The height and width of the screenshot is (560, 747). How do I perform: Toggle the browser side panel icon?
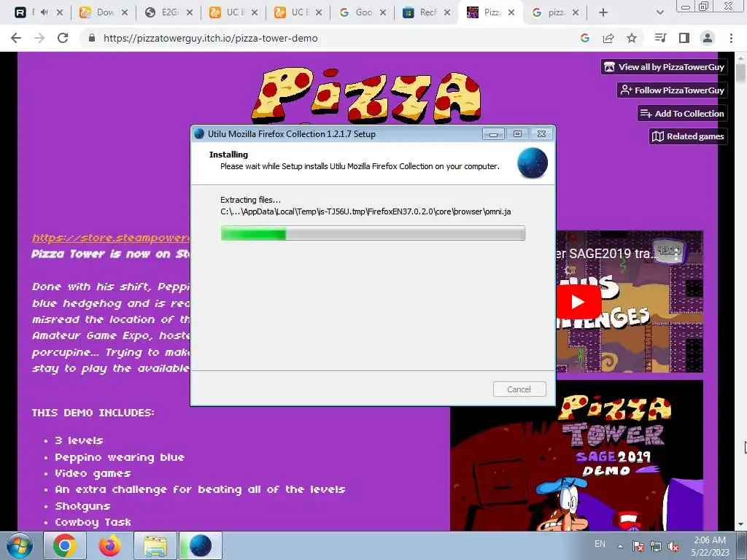684,38
